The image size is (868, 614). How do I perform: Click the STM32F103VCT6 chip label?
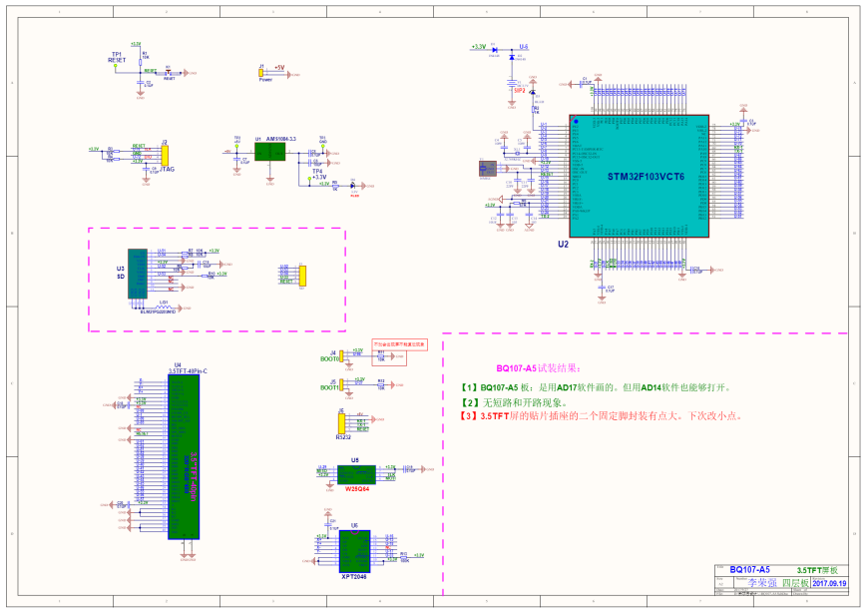pos(646,177)
